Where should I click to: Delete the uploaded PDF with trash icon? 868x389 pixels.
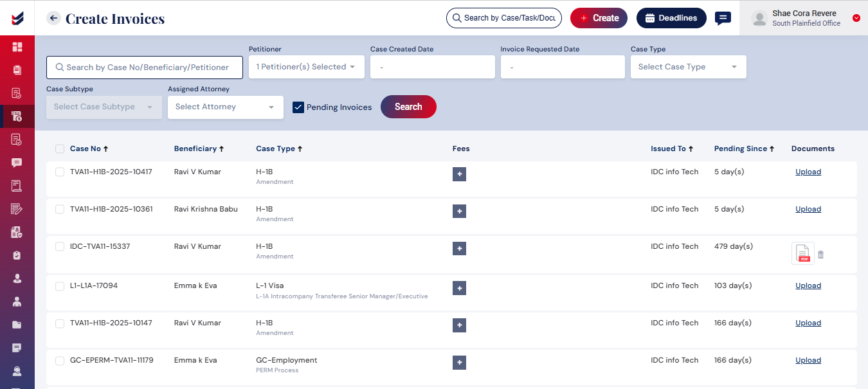coord(820,255)
